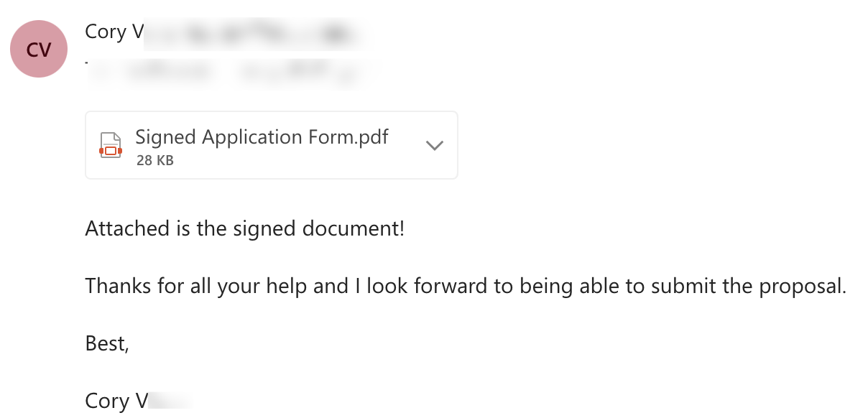Click the PDF file icon in the attachment

point(110,146)
